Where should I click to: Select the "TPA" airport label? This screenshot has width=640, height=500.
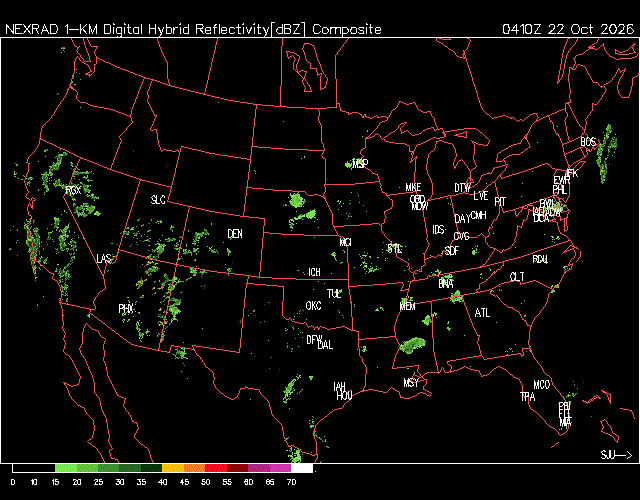[527, 396]
